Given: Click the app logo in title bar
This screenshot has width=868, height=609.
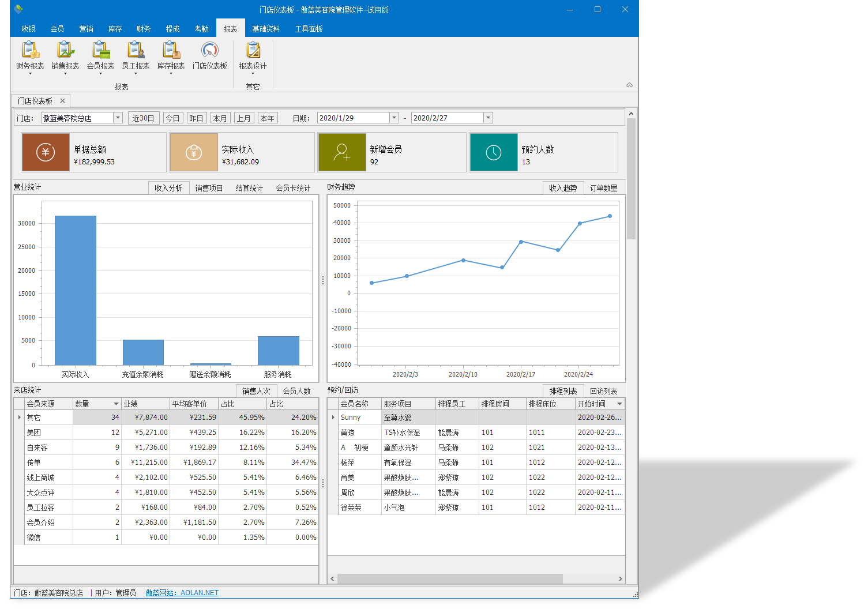Looking at the screenshot, I should 18,9.
